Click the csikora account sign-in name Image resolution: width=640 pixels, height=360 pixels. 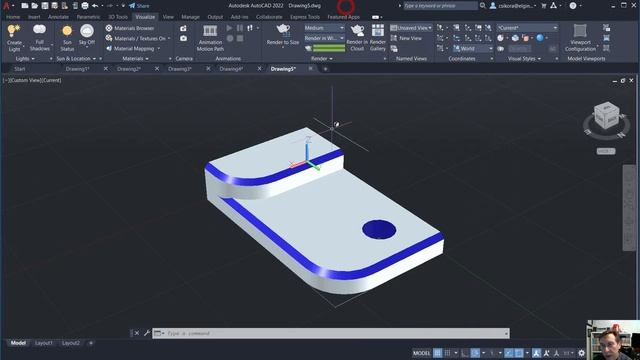tap(516, 6)
